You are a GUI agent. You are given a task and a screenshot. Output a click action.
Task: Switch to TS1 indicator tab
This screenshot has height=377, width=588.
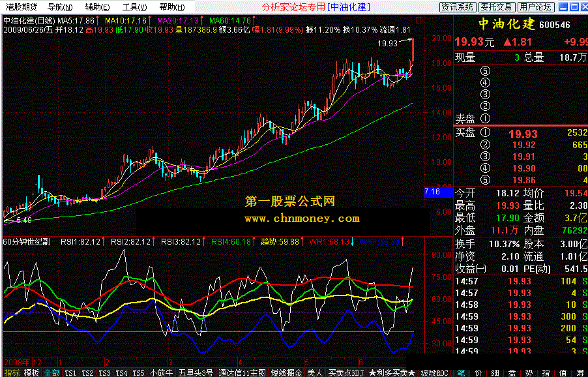(x=70, y=373)
